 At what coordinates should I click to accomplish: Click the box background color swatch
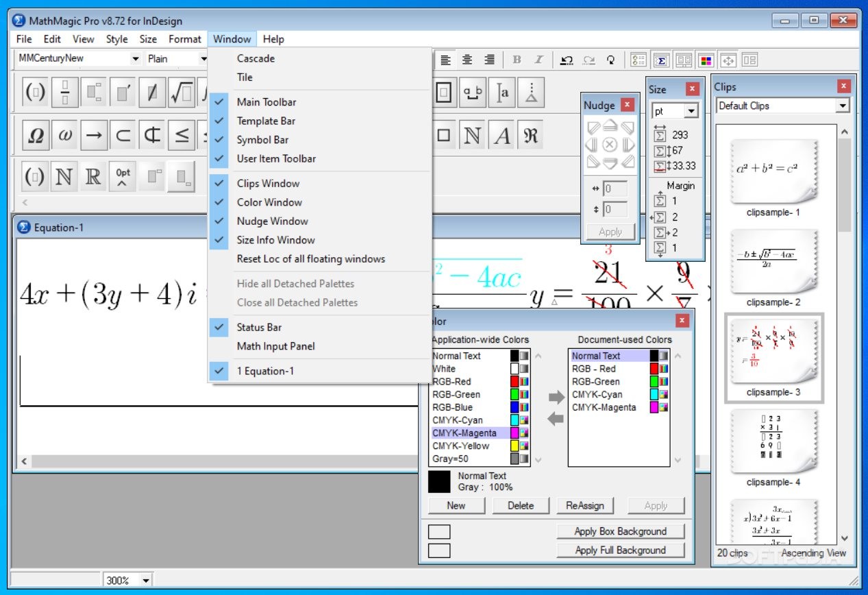coord(439,532)
